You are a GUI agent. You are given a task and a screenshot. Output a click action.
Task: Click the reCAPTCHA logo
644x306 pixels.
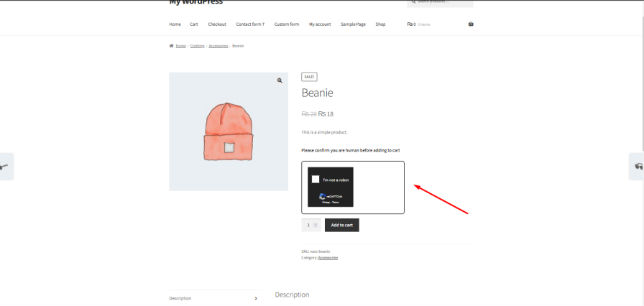(x=323, y=197)
